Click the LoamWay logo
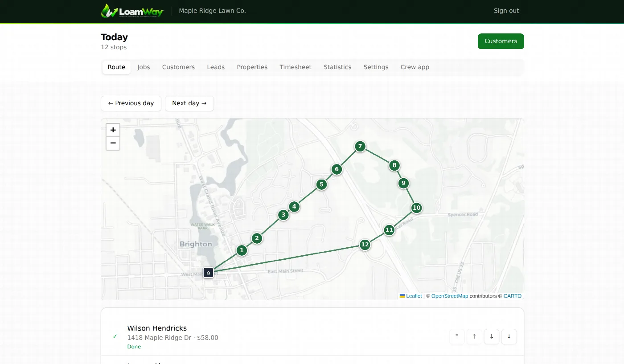This screenshot has height=364, width=624. (x=132, y=11)
